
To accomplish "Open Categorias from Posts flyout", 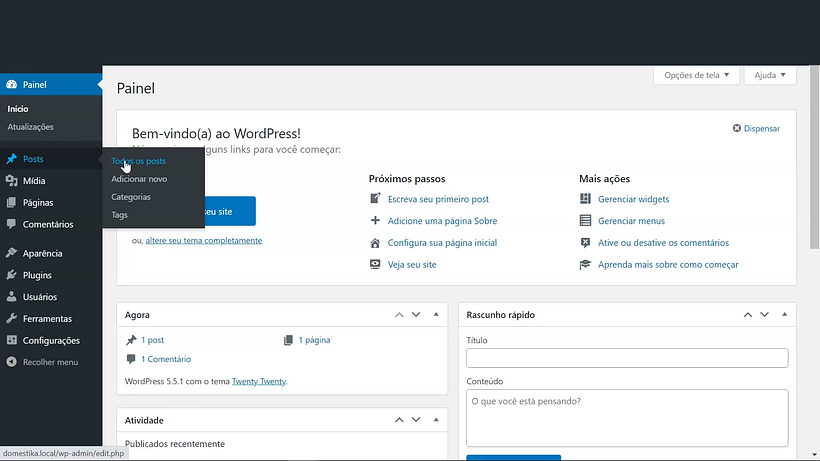I will tap(131, 197).
